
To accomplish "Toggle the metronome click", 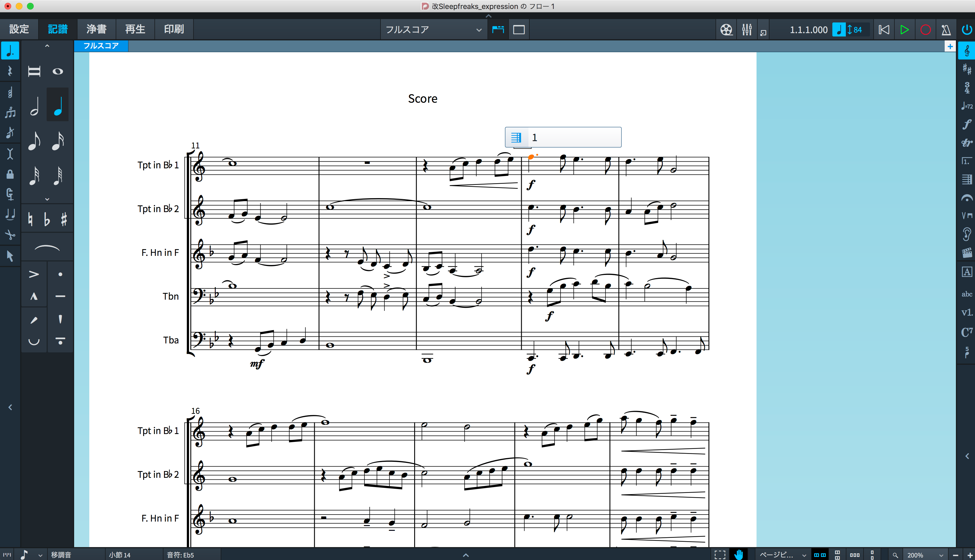I will click(x=946, y=30).
